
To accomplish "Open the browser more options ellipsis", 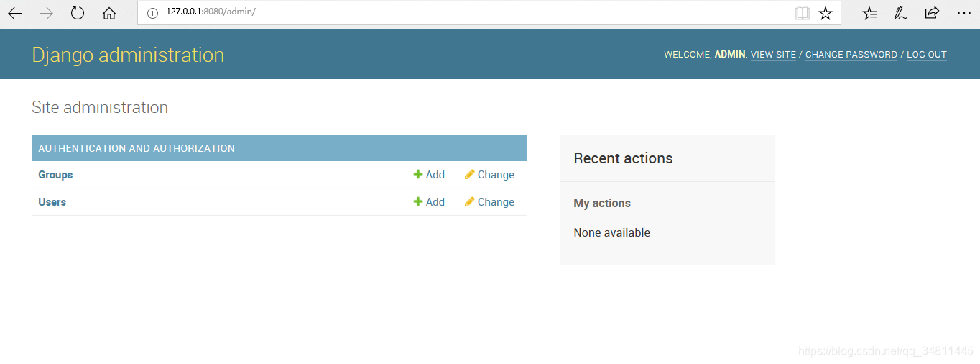I will coord(963,13).
